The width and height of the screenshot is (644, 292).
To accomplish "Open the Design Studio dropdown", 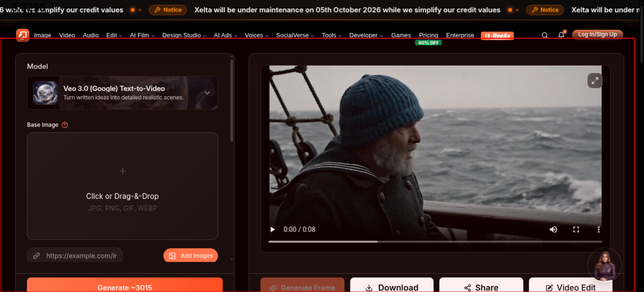I will (184, 35).
